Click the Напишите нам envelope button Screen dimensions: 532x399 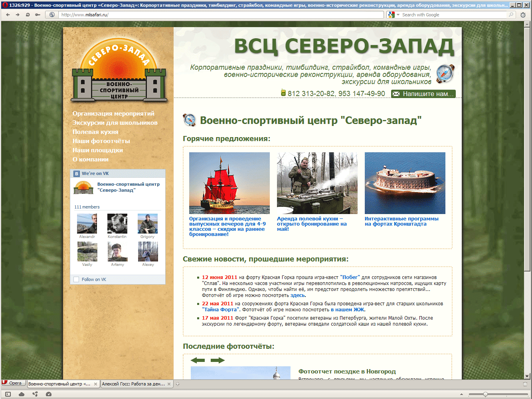[423, 94]
